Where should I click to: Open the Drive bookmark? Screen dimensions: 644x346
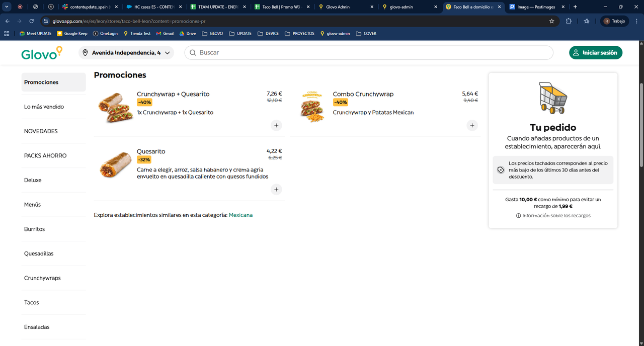pyautogui.click(x=187, y=34)
